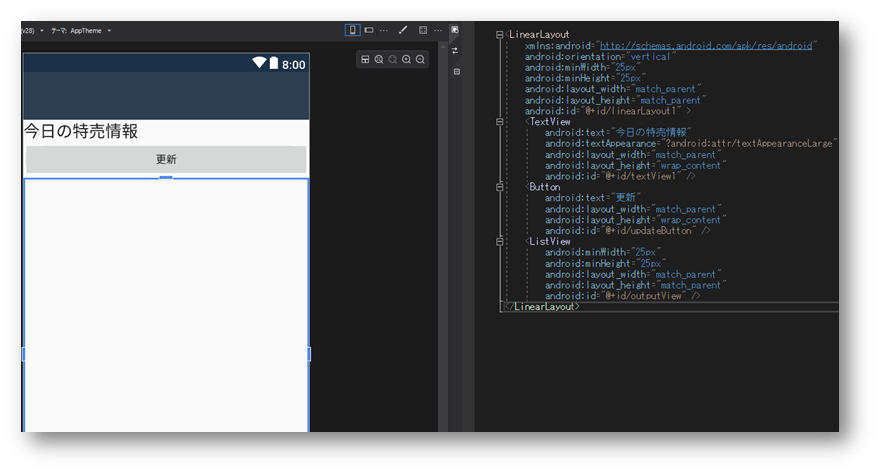
Task: Click zoom to fit in designer
Action: (x=379, y=60)
